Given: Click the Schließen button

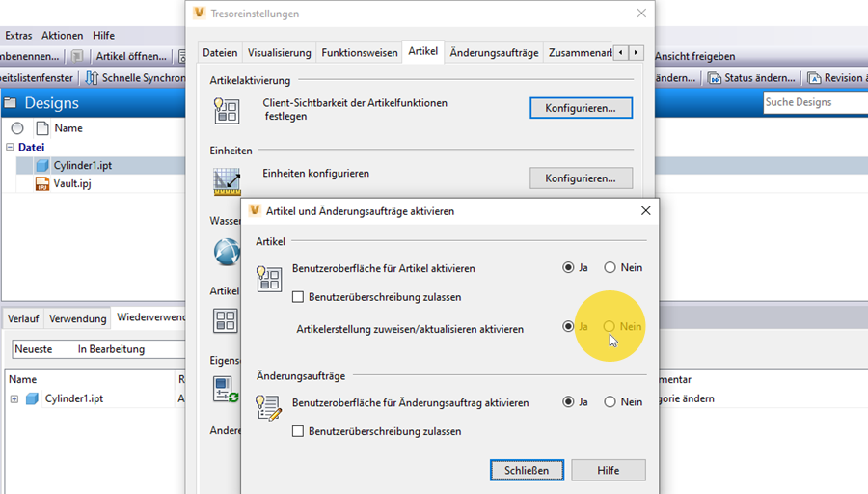Looking at the screenshot, I should [527, 470].
